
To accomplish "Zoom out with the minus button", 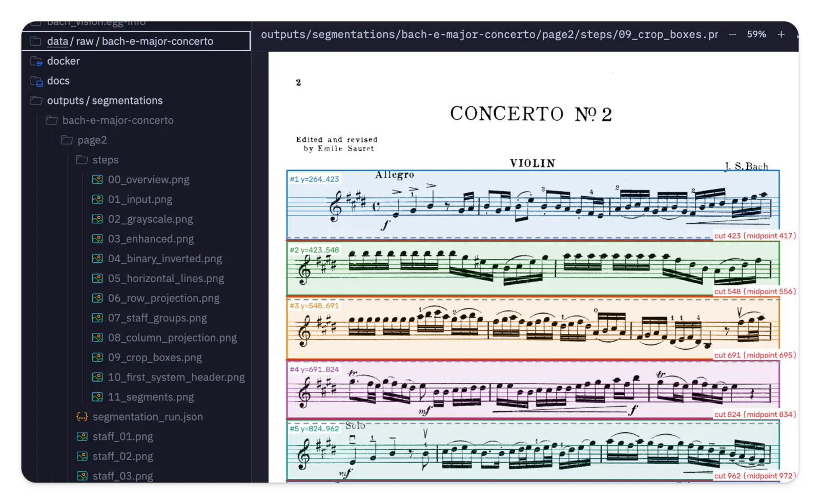I will 733,34.
